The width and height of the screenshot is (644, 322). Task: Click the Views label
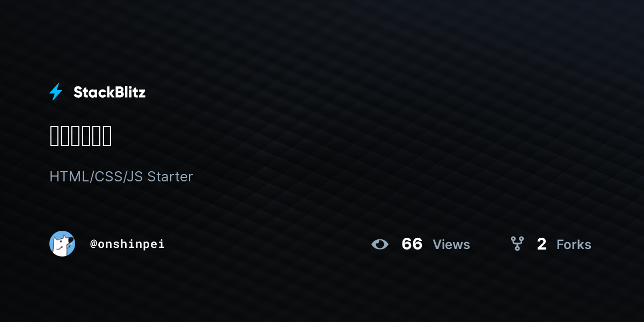tap(451, 245)
